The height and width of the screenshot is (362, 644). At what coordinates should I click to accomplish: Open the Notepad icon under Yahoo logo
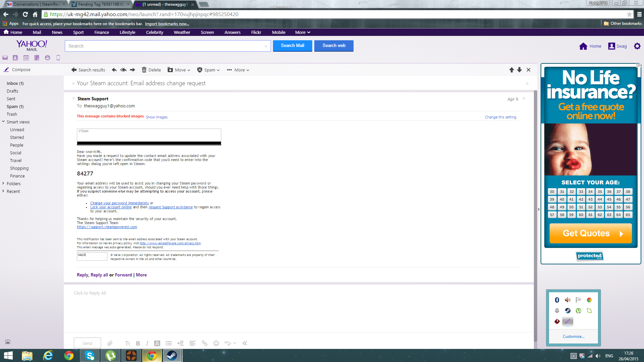point(37,58)
